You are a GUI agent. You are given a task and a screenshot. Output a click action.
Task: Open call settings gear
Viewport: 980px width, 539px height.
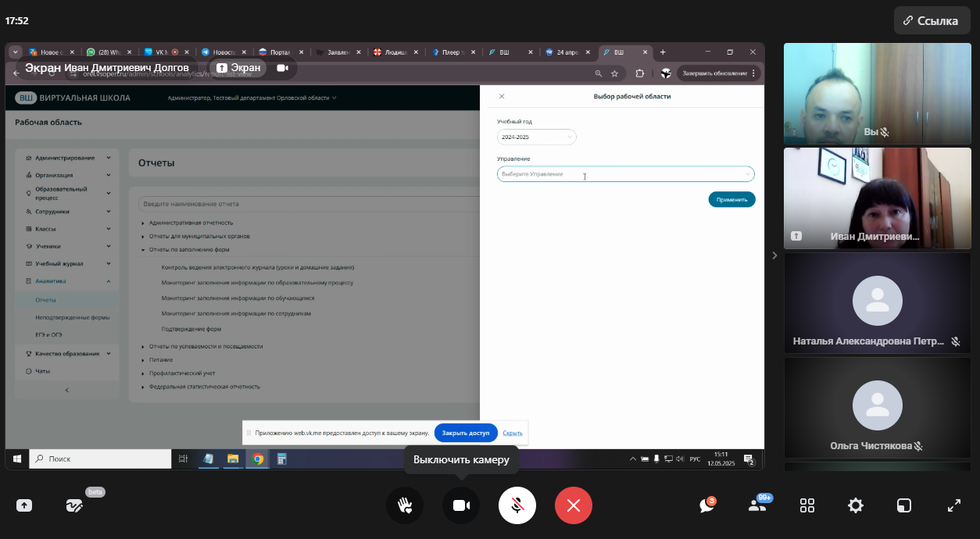pyautogui.click(x=856, y=505)
